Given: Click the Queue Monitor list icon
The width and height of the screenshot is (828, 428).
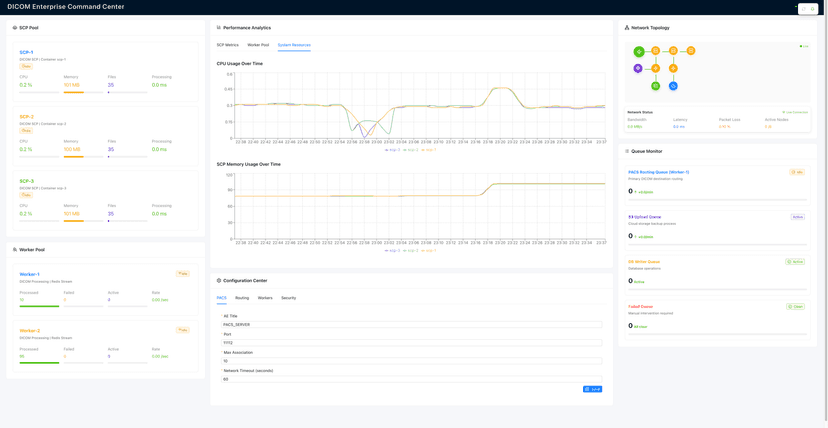Looking at the screenshot, I should pyautogui.click(x=627, y=151).
